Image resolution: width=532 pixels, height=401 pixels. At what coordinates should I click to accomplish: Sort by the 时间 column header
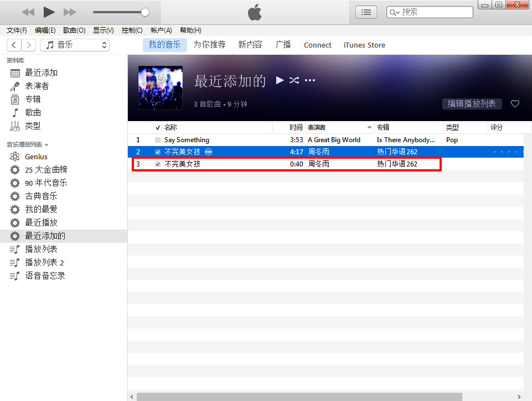click(x=296, y=127)
